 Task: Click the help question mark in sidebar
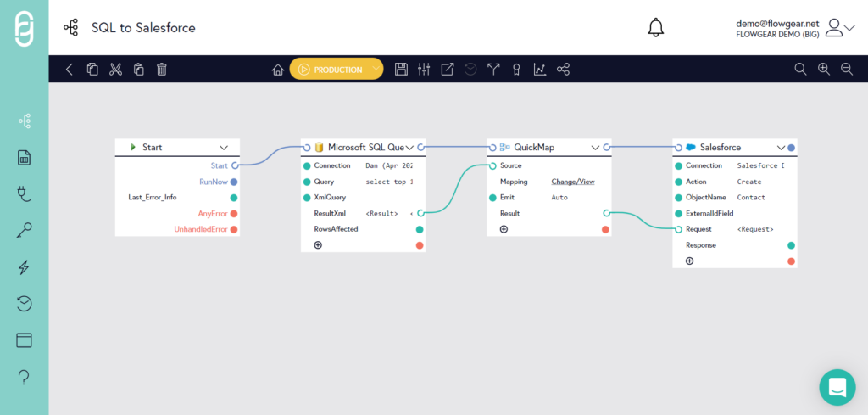24,377
